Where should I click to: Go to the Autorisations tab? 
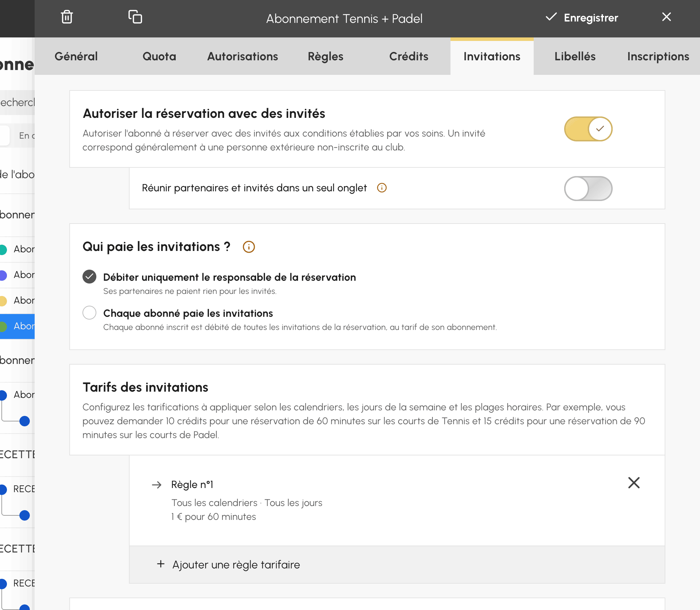click(x=243, y=56)
